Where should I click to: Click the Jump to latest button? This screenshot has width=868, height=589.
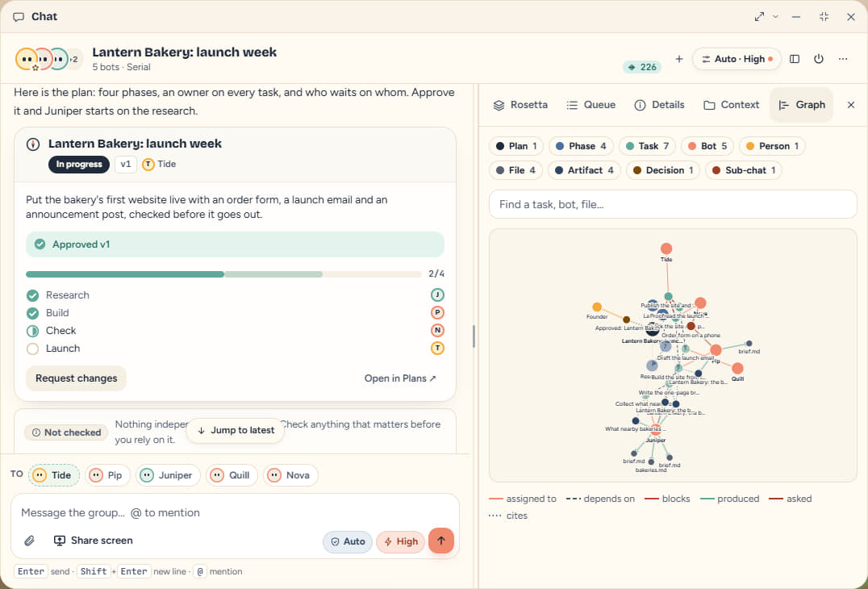[x=236, y=431]
